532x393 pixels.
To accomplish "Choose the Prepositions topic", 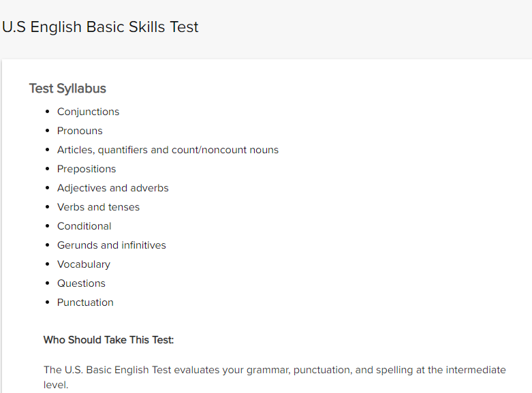I will (x=87, y=169).
